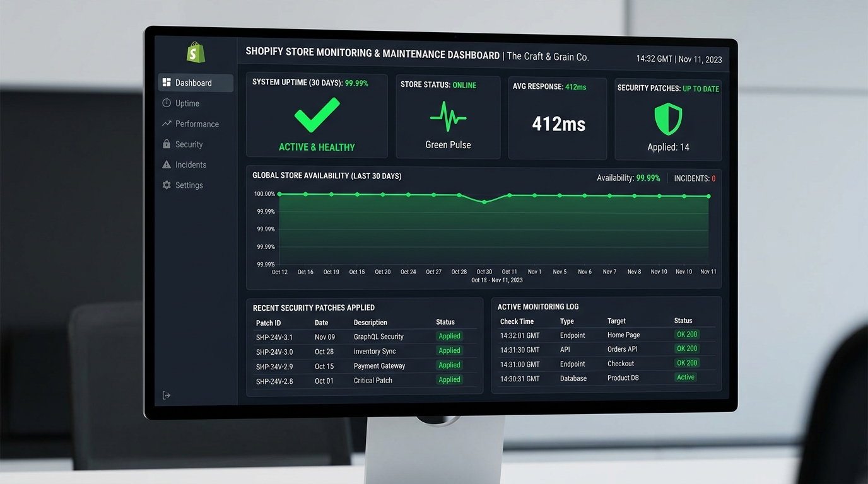This screenshot has height=484, width=868.
Task: Open the Uptime menu item
Action: pos(196,103)
